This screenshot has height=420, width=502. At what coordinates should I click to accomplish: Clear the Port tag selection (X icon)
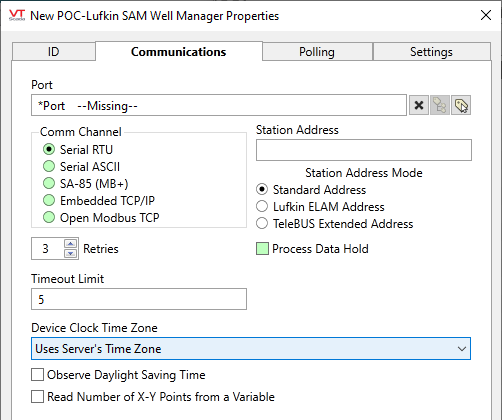[419, 105]
